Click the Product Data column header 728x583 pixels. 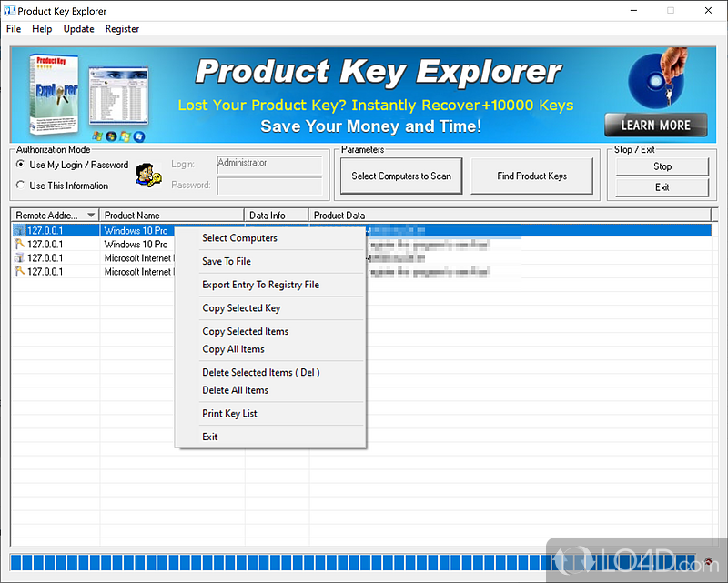[x=510, y=215]
